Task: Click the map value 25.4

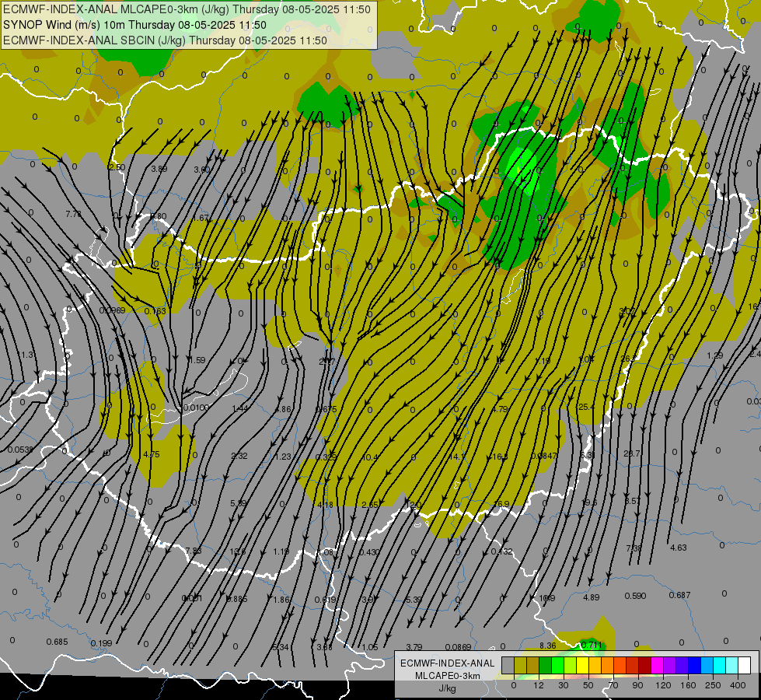Action: [586, 407]
